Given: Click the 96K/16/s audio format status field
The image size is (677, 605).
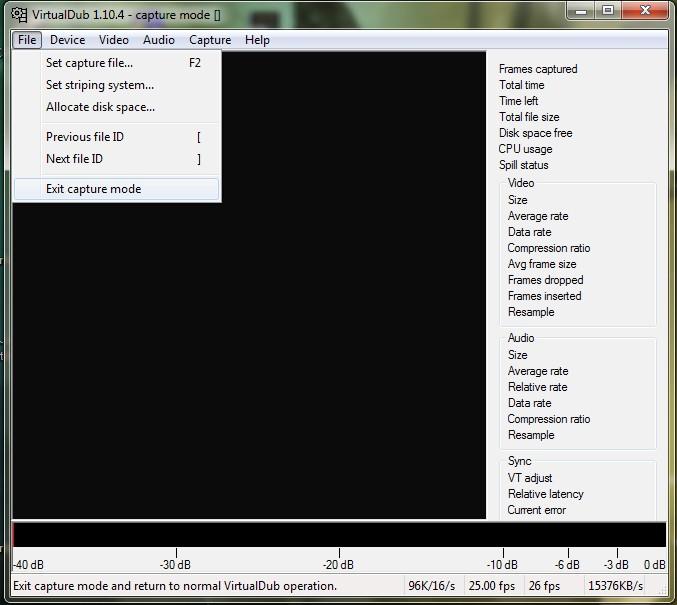Looking at the screenshot, I should pyautogui.click(x=433, y=586).
